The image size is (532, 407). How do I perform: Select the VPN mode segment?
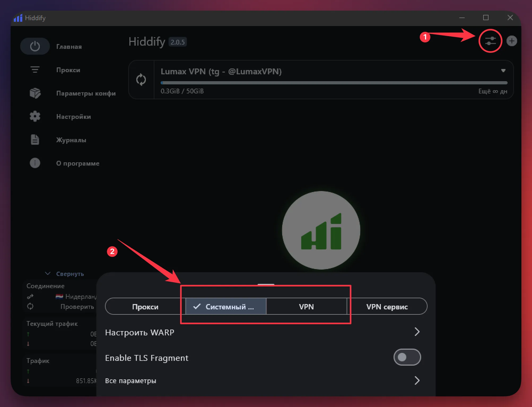coord(306,306)
